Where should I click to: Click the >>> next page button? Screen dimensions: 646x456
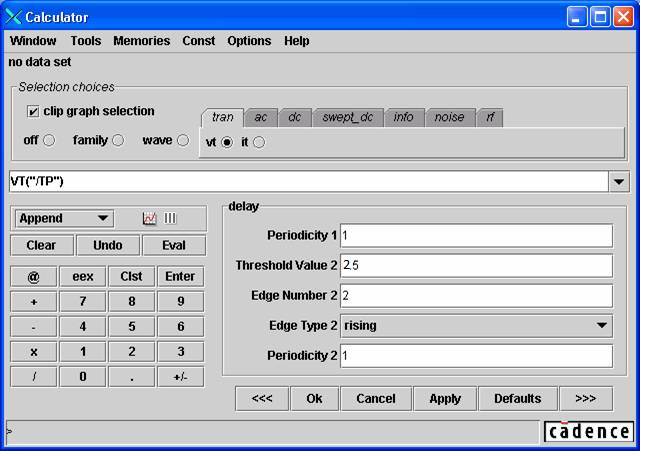coord(586,398)
